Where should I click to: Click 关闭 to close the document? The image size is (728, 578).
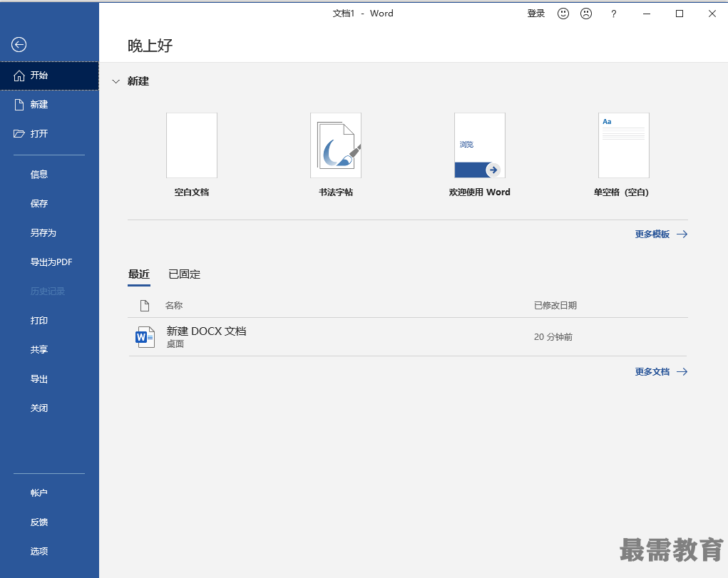[49, 408]
